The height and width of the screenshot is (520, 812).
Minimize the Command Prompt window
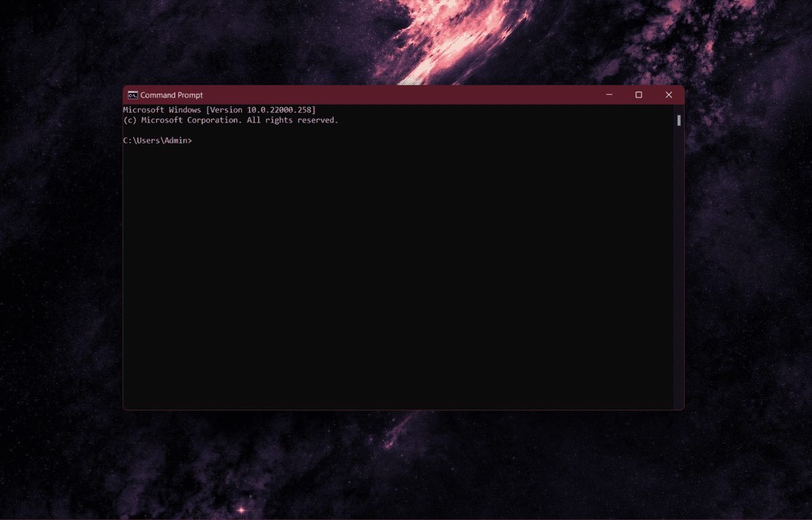click(x=609, y=95)
